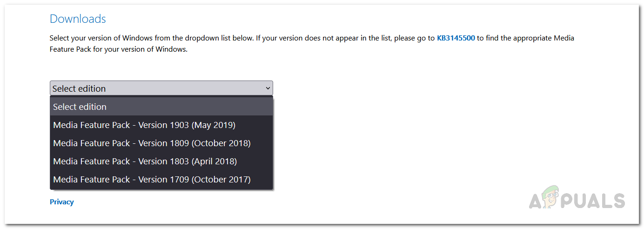The image size is (644, 229).
Task: Choose the highlighted Select edition option
Action: (161, 107)
